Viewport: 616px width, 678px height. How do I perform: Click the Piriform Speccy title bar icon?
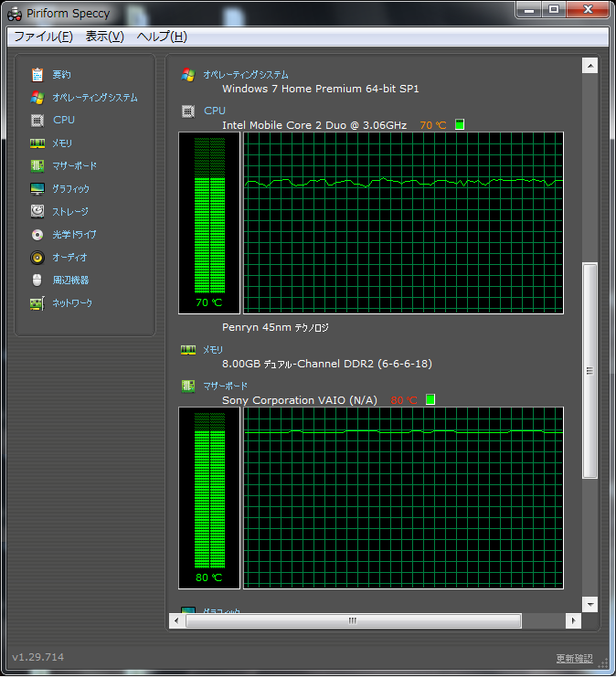click(15, 15)
